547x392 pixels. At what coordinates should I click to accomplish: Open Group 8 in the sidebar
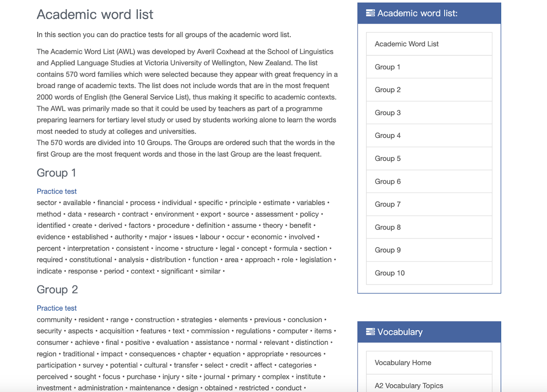[x=388, y=227]
